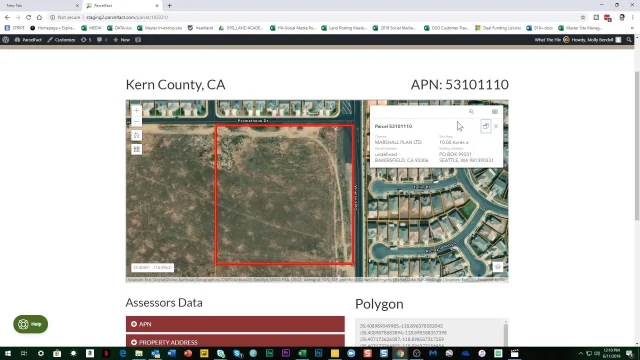Open the updates counter in admin bar
The width and height of the screenshot is (640, 360).
point(86,40)
